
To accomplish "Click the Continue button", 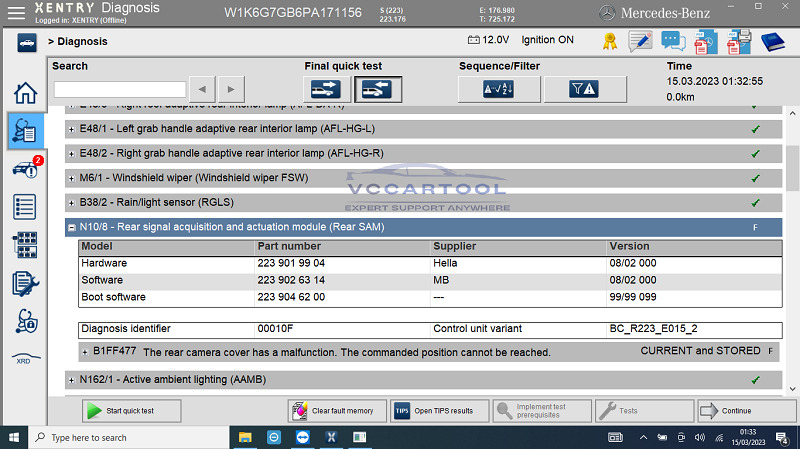I will click(x=747, y=411).
